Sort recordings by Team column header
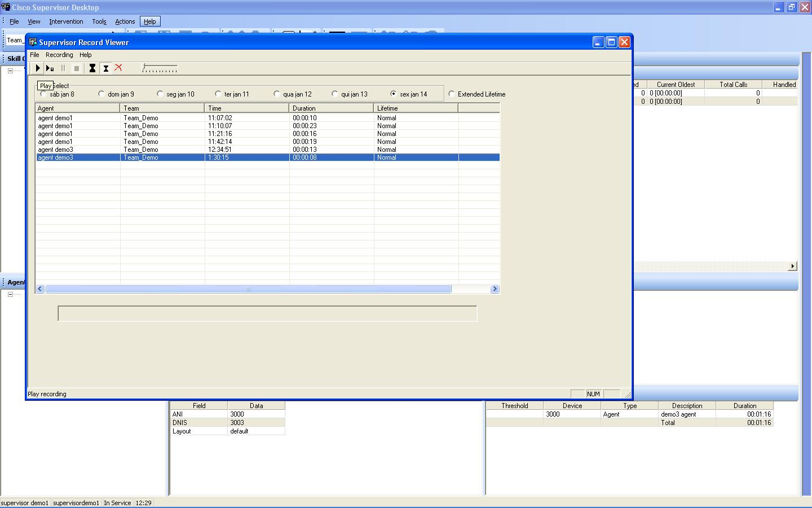 [162, 108]
